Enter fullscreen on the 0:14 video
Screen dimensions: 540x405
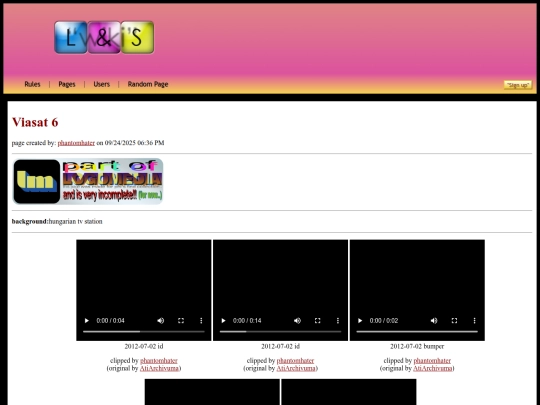[x=318, y=321]
